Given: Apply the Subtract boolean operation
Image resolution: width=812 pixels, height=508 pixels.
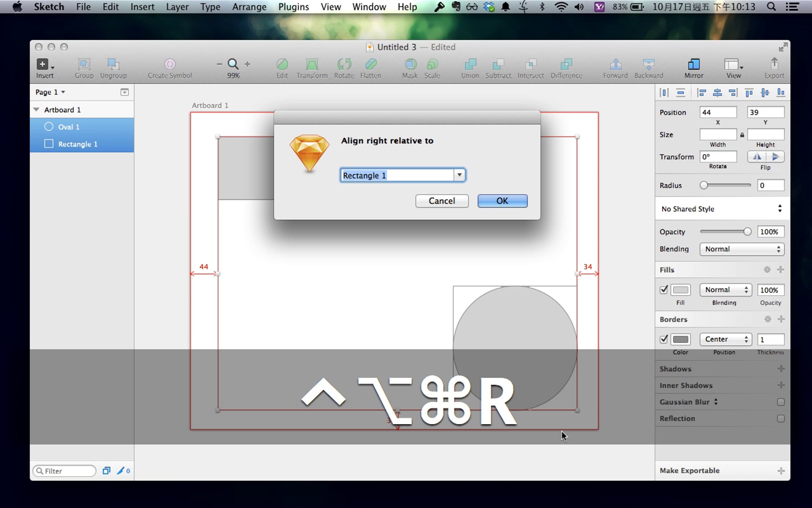Looking at the screenshot, I should (498, 64).
